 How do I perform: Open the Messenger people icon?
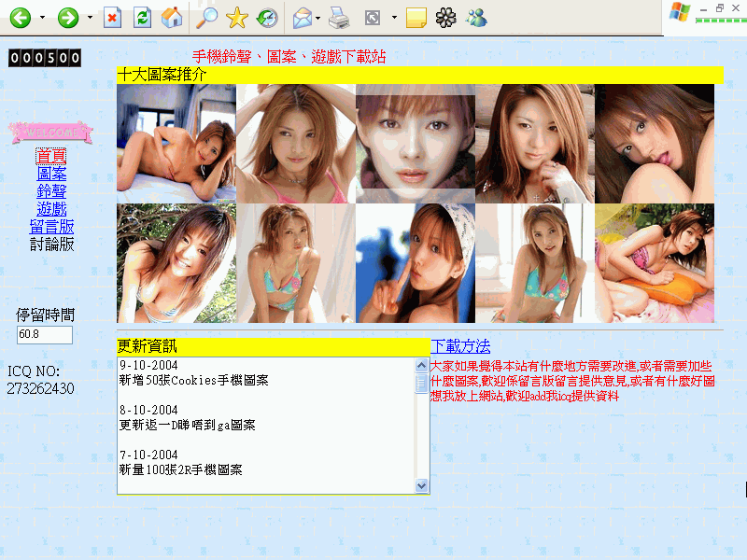(x=476, y=18)
